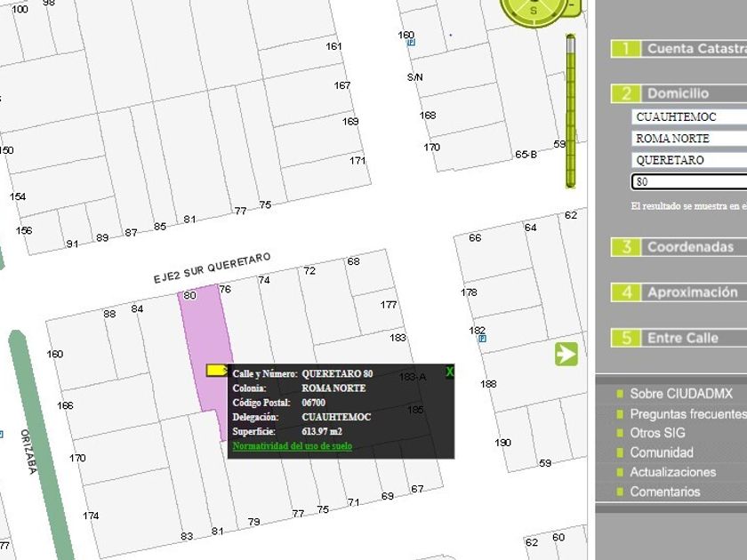Image resolution: width=747 pixels, height=560 pixels.
Task: Open Preguntas frecuentes link
Action: 688,414
